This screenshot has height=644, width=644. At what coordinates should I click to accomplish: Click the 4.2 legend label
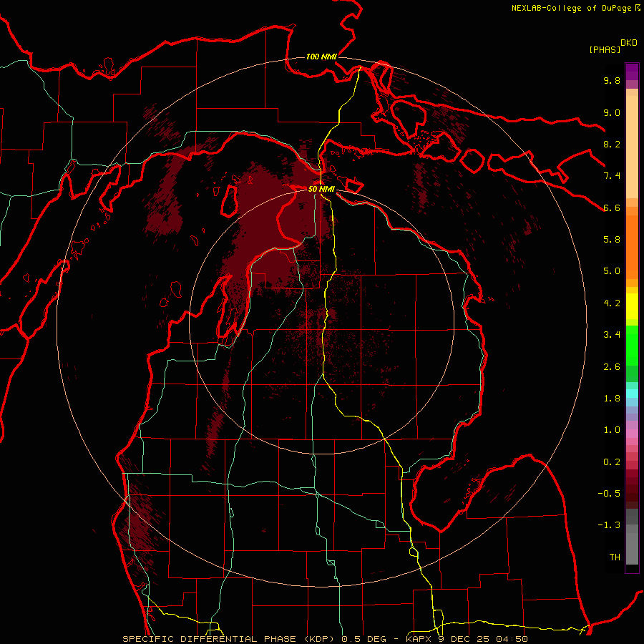(x=612, y=303)
